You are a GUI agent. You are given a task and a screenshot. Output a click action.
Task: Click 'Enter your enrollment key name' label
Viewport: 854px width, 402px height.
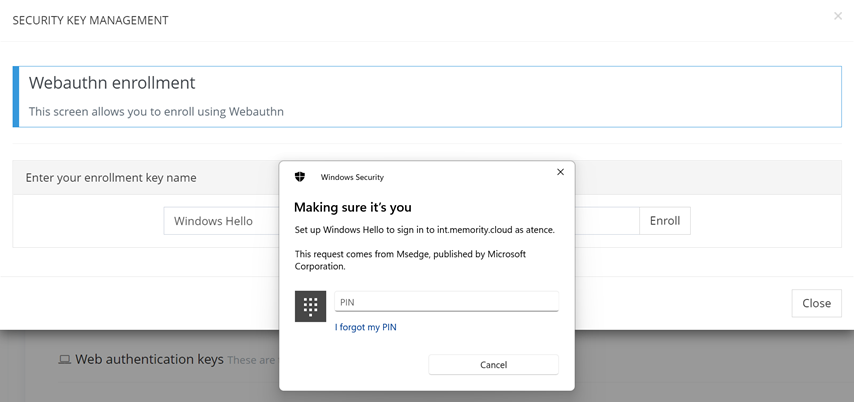click(111, 178)
